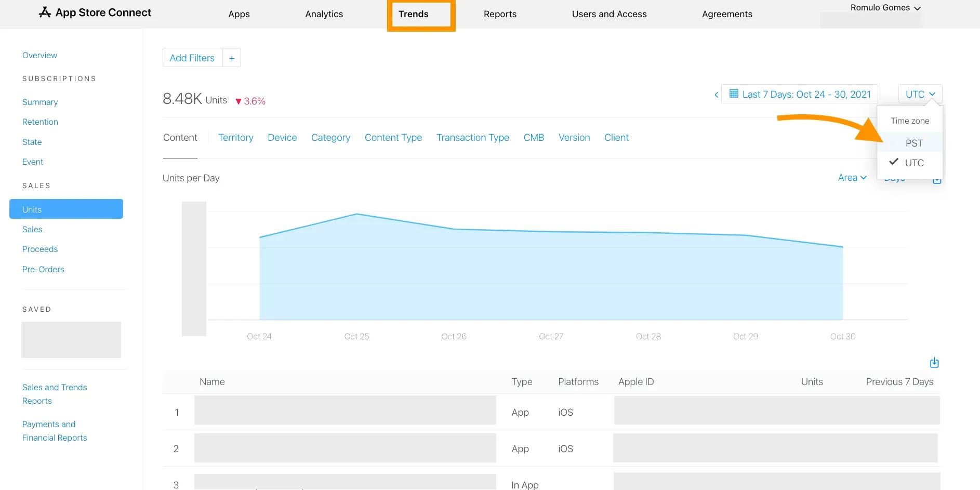Click the Platforms column header
980x490 pixels.
pos(578,382)
